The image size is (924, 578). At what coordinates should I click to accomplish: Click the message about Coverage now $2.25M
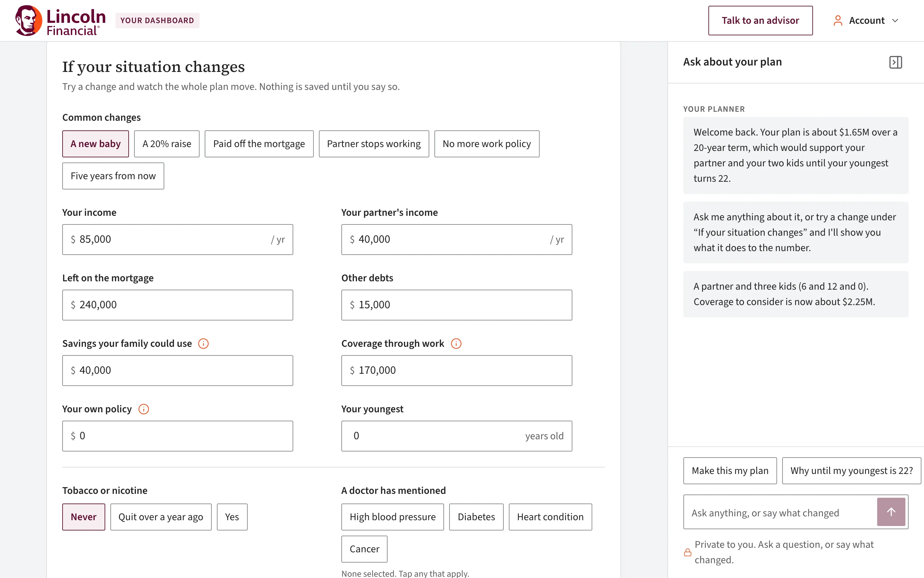coord(796,294)
